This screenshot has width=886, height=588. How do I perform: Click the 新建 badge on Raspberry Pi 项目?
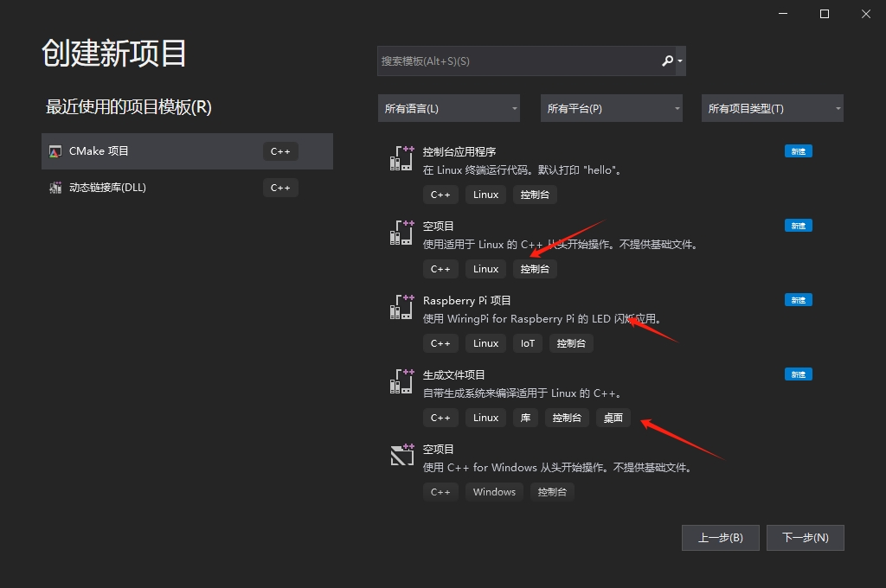799,300
